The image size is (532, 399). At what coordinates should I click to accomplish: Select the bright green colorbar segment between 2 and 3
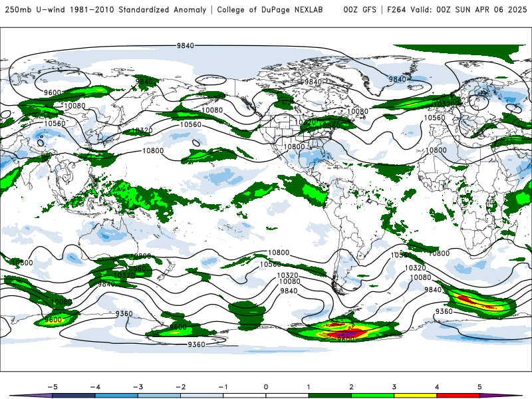tap(372, 396)
